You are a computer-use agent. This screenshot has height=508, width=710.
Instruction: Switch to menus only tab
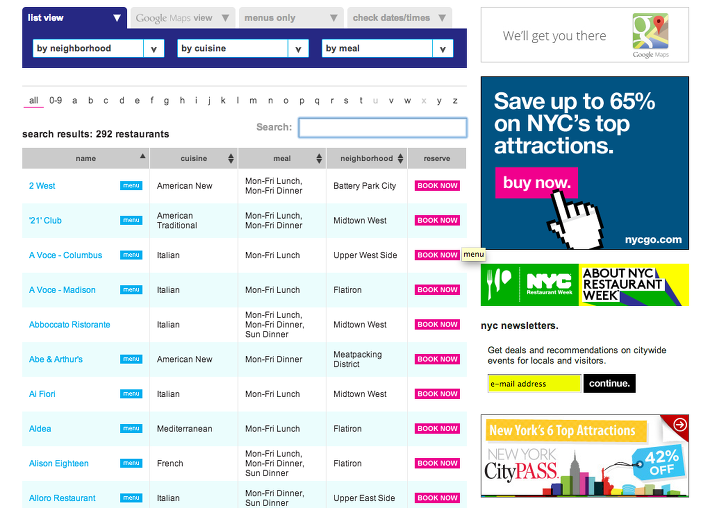click(x=291, y=18)
